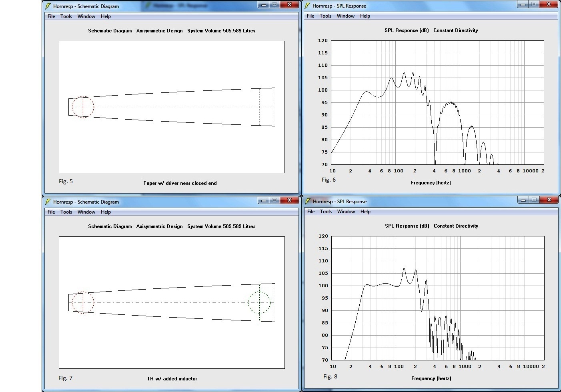
Task: Maximize the Fig. 6 SPL Response window
Action: coord(534,4)
